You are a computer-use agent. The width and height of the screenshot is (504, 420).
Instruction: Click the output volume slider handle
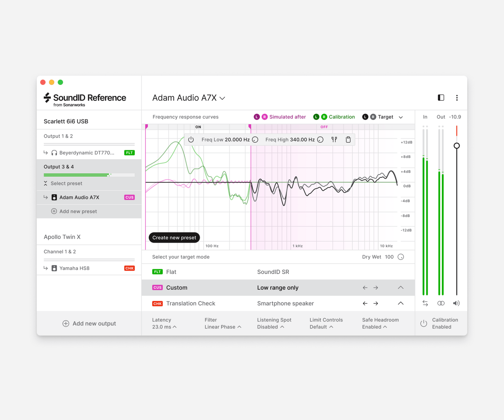click(457, 146)
